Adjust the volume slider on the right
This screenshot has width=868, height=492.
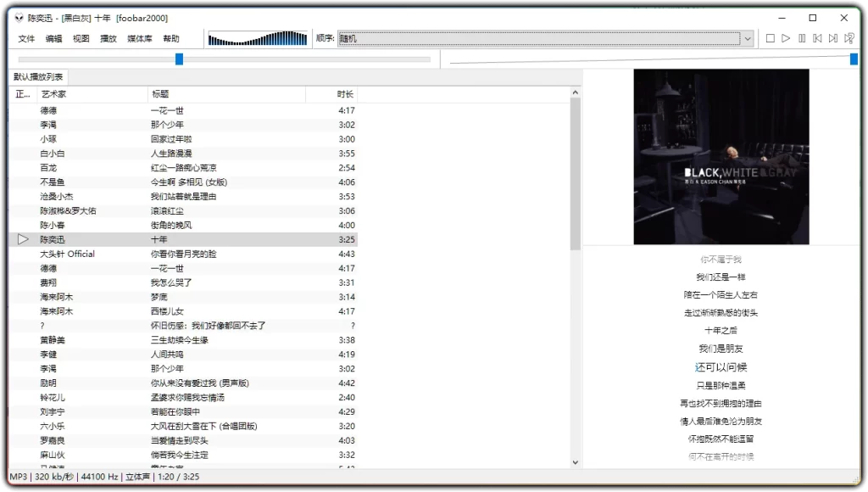click(x=853, y=59)
